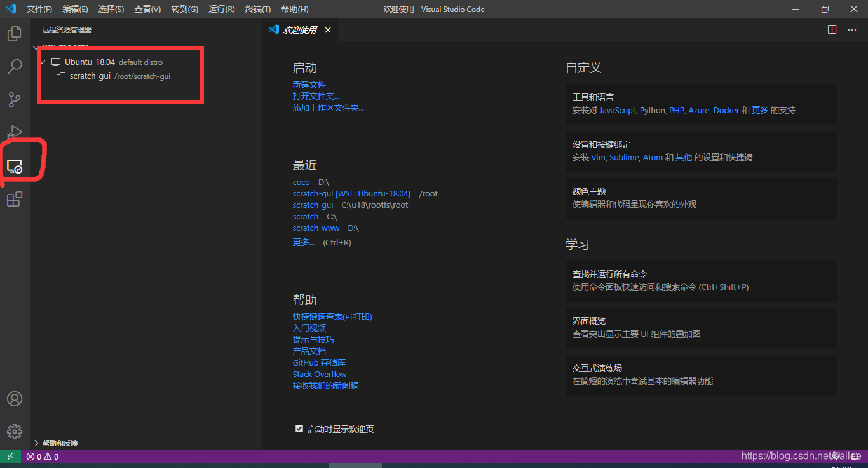Open recent folder scratch-www
Viewport: 868px width, 468px height.
(x=316, y=228)
